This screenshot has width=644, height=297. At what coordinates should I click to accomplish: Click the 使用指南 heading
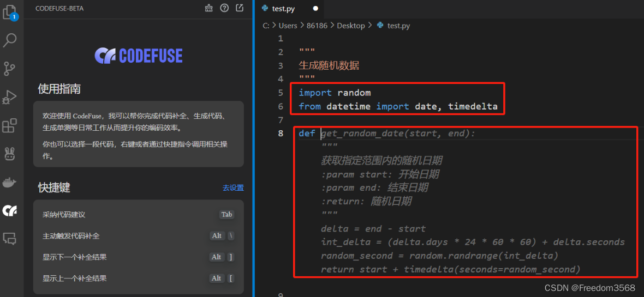pos(59,89)
